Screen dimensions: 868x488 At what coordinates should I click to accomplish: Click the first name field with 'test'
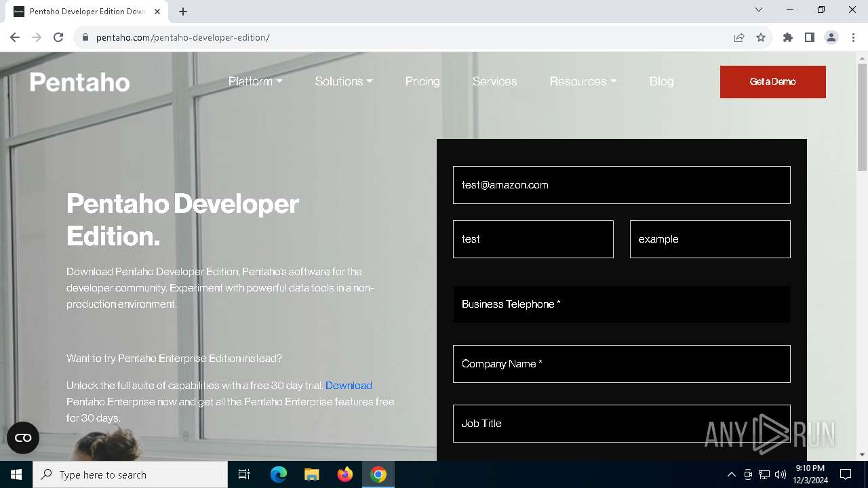(x=533, y=239)
